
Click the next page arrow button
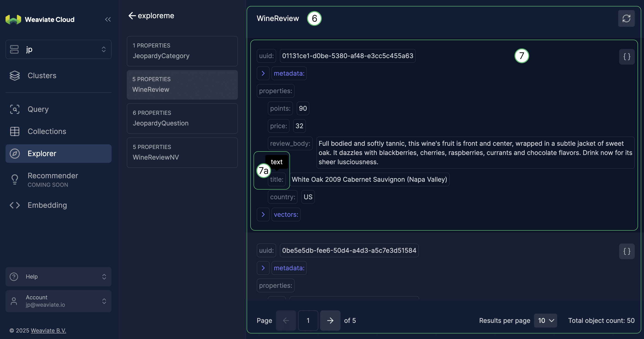point(330,320)
